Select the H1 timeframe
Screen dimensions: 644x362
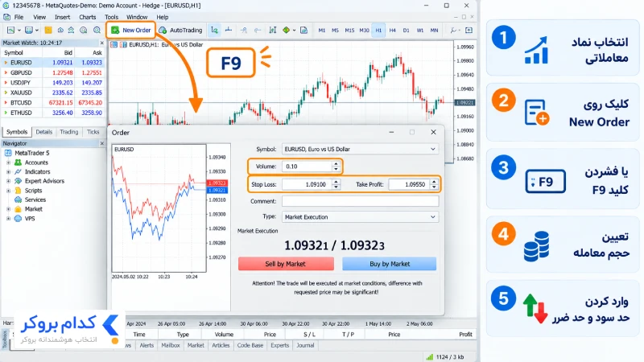point(378,31)
